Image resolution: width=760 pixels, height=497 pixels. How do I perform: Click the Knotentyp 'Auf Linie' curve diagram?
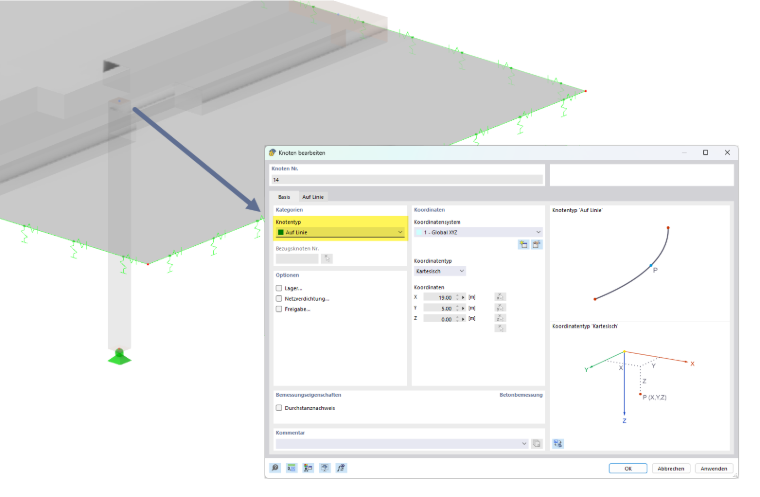click(x=632, y=263)
